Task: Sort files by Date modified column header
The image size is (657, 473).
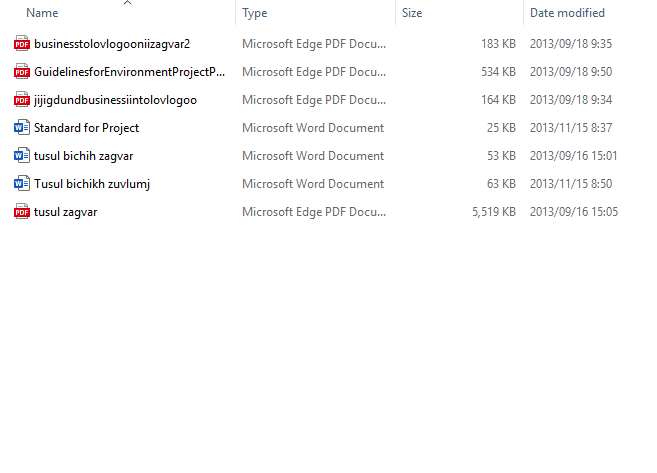Action: (567, 14)
